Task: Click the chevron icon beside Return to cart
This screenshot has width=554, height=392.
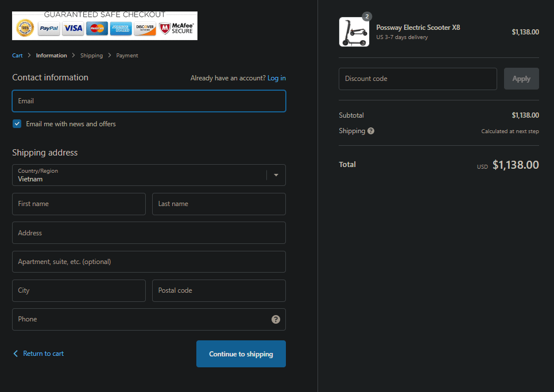Action: click(x=16, y=354)
